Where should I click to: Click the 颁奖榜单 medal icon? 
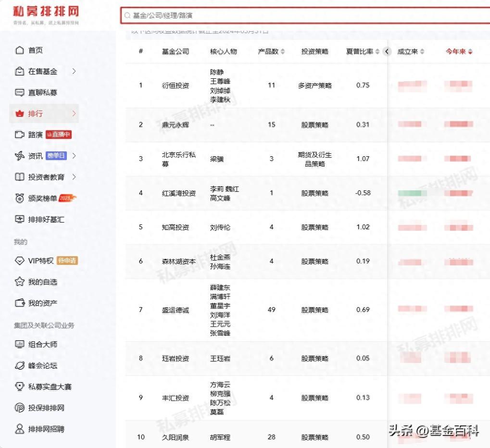19,198
